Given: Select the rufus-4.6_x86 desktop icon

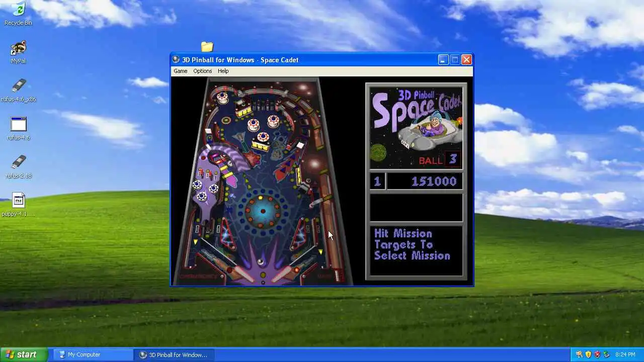Looking at the screenshot, I should click(x=18, y=90).
